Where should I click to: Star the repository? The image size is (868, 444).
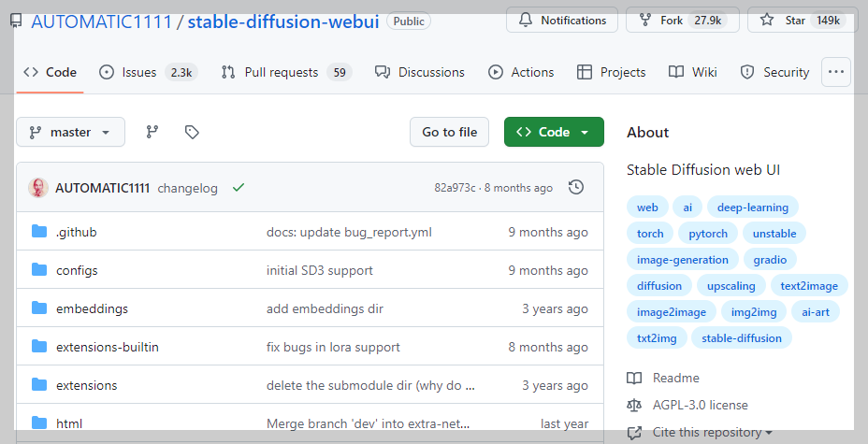[803, 21]
